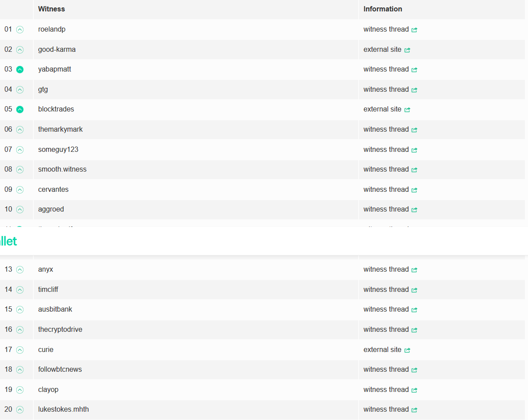Screen dimensions: 528x420
Task: Open witness thread for lukestokes.mhth
Action: click(x=390, y=409)
